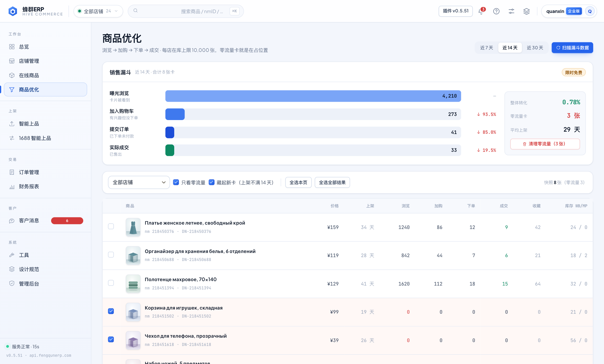Image resolution: width=604 pixels, height=364 pixels.
Task: Expand the 全部店铺 24 store selector in header
Action: [98, 11]
